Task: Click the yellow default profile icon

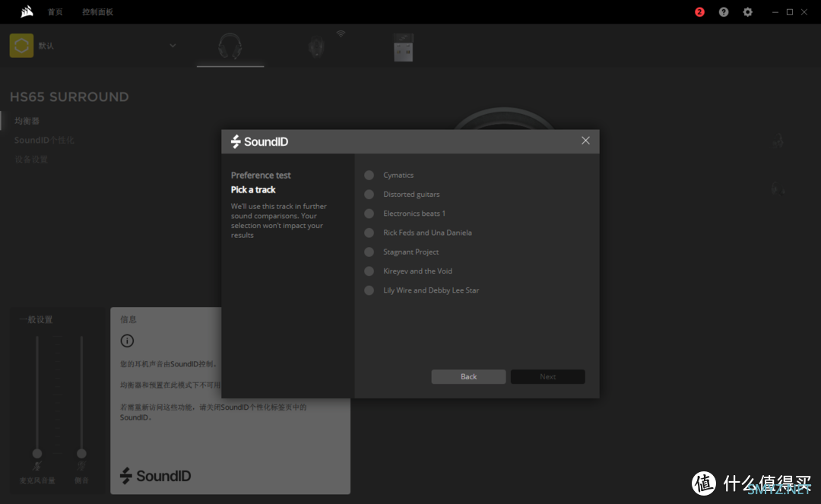Action: pyautogui.click(x=21, y=46)
